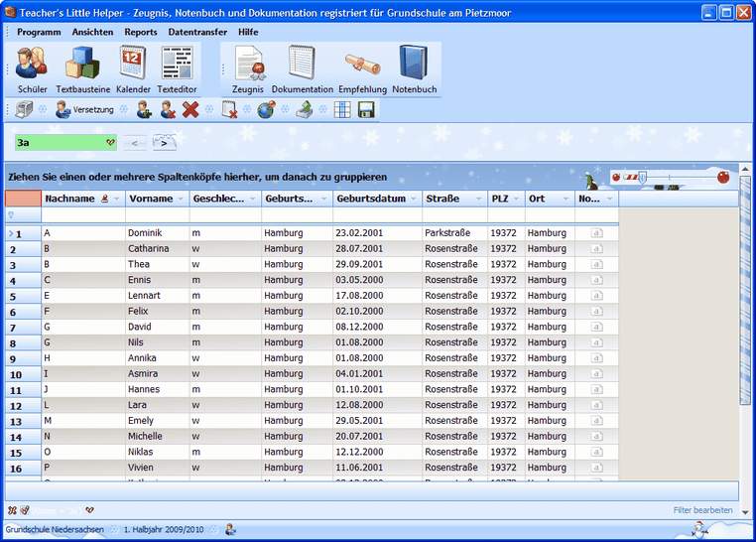
Task: Open PLZ column filter dropdown
Action: pos(516,199)
